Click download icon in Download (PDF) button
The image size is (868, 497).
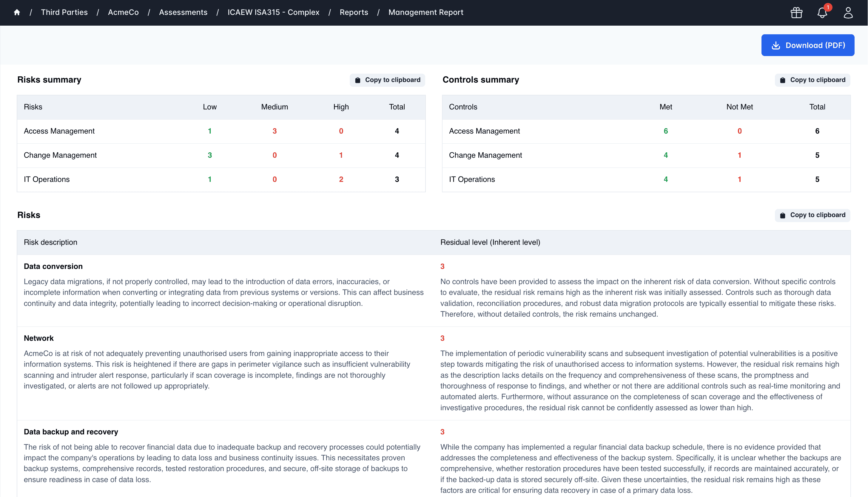pos(776,45)
